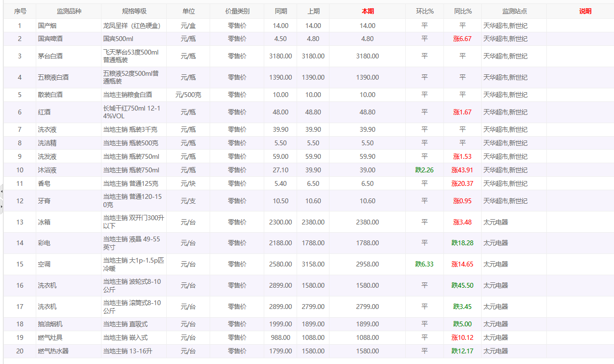Viewport: 614px width, 364px height.
Task: Select the 飞天茅台53度500ml specification cell
Action: click(x=134, y=56)
